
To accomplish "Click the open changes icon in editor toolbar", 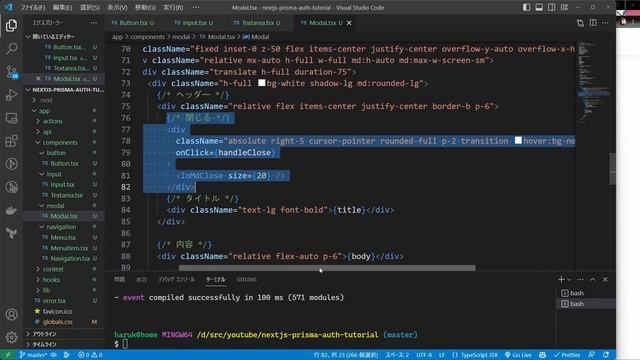I will (x=580, y=23).
